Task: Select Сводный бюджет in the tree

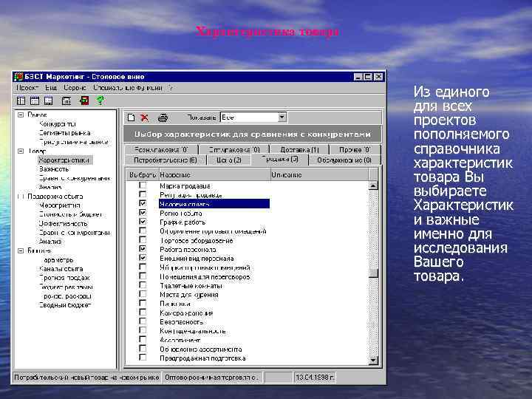Action: pyautogui.click(x=65, y=305)
